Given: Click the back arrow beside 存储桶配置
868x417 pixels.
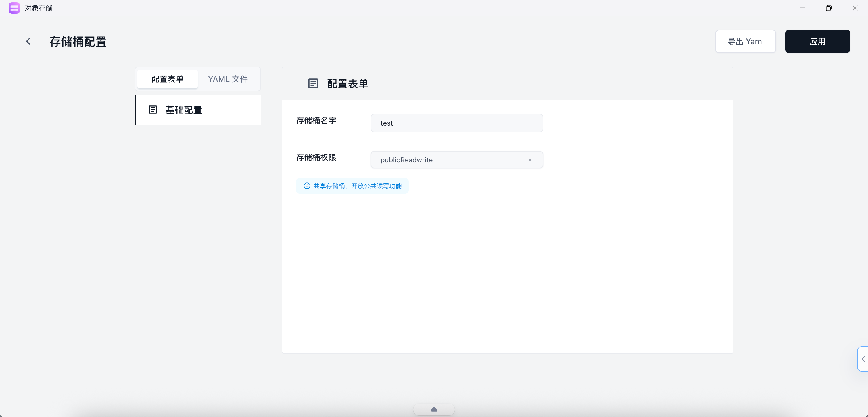Looking at the screenshot, I should (x=28, y=41).
